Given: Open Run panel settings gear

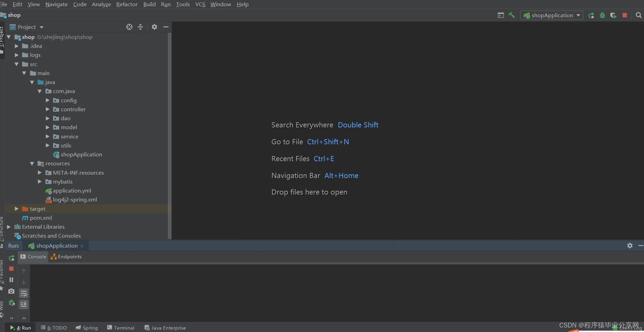Looking at the screenshot, I should click(630, 246).
